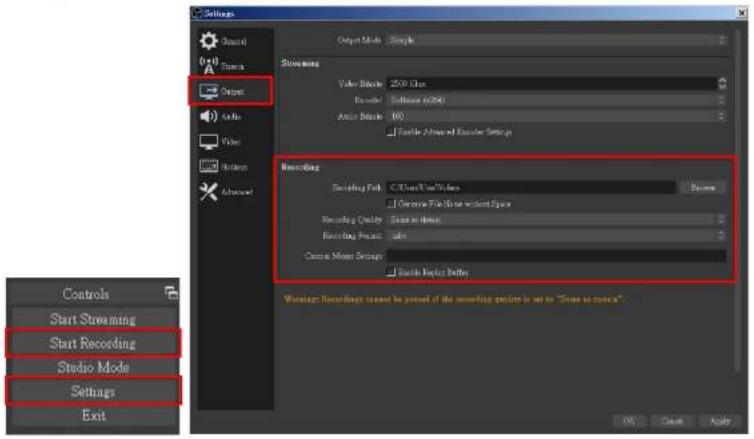The width and height of the screenshot is (754, 439).
Task: Click Browse next to Recording Path
Action: [x=703, y=188]
